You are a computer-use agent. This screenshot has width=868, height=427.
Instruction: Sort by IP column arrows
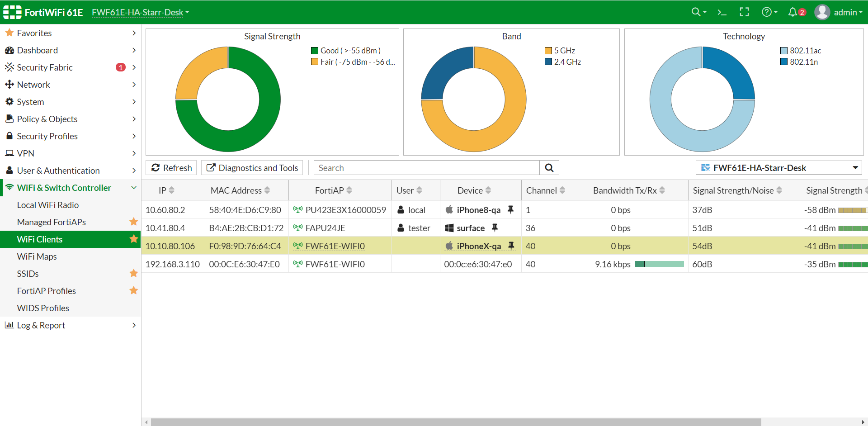click(x=171, y=190)
